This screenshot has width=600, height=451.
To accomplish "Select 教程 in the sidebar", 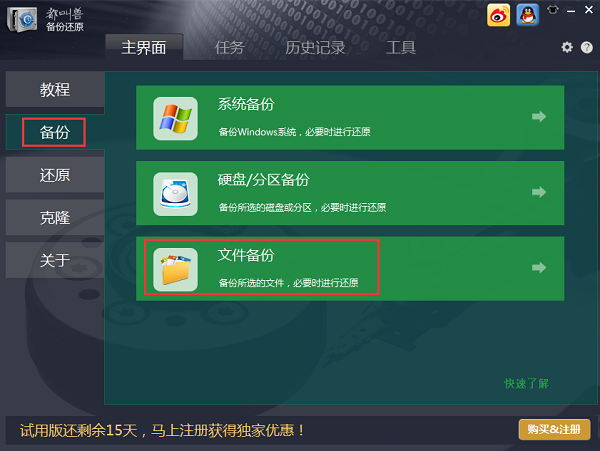I will tap(55, 89).
